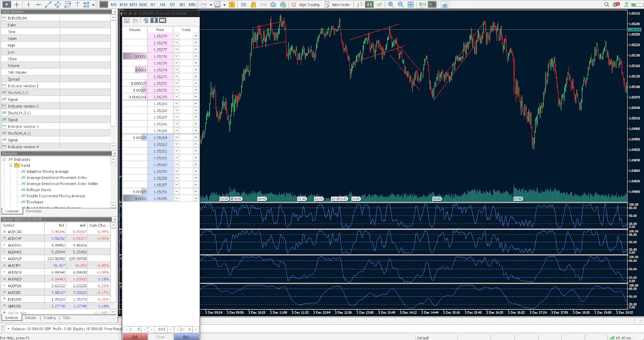
Task: Take a chart screenshot with camera icon
Action: pos(444,4)
